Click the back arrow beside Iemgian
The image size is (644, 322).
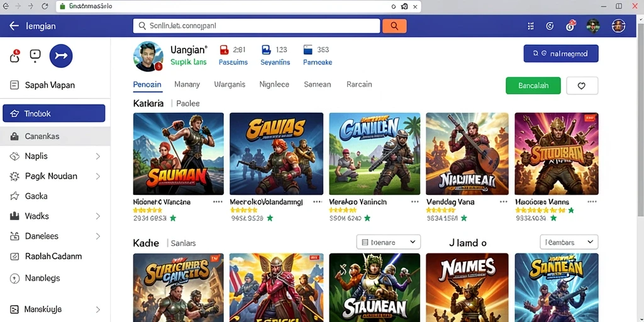click(14, 26)
